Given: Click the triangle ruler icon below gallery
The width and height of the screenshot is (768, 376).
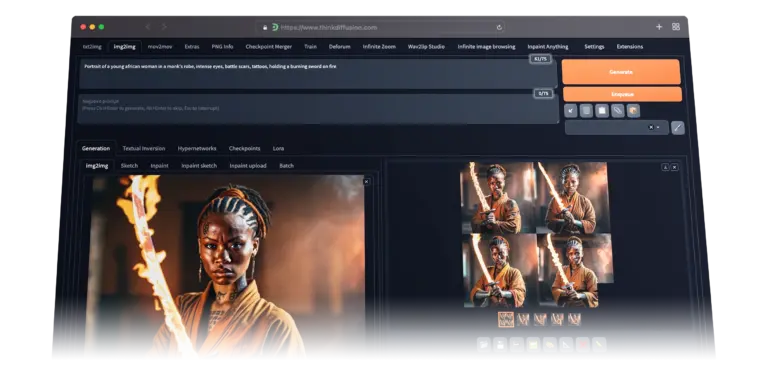Looking at the screenshot, I should pyautogui.click(x=566, y=345).
